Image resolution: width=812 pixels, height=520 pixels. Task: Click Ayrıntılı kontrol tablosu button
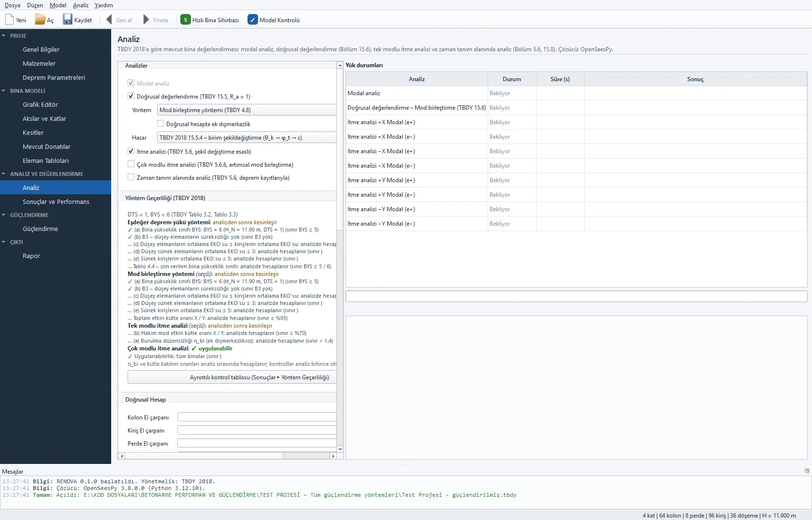(x=232, y=377)
